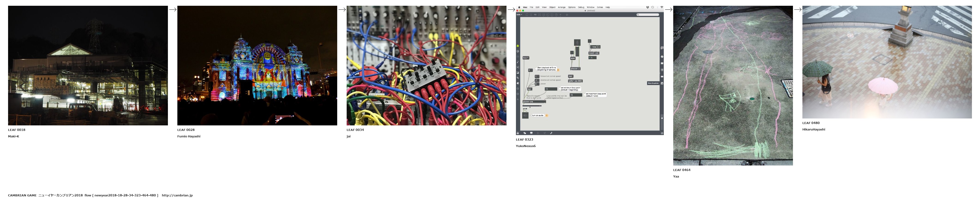Click the info icon in the right sidebar
Viewport: 980px width, 201px height.
662,57
